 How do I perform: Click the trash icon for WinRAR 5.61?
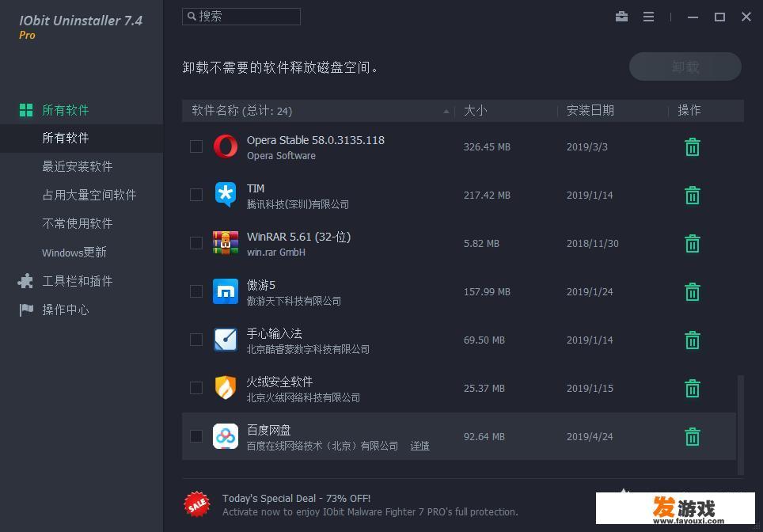click(x=692, y=243)
